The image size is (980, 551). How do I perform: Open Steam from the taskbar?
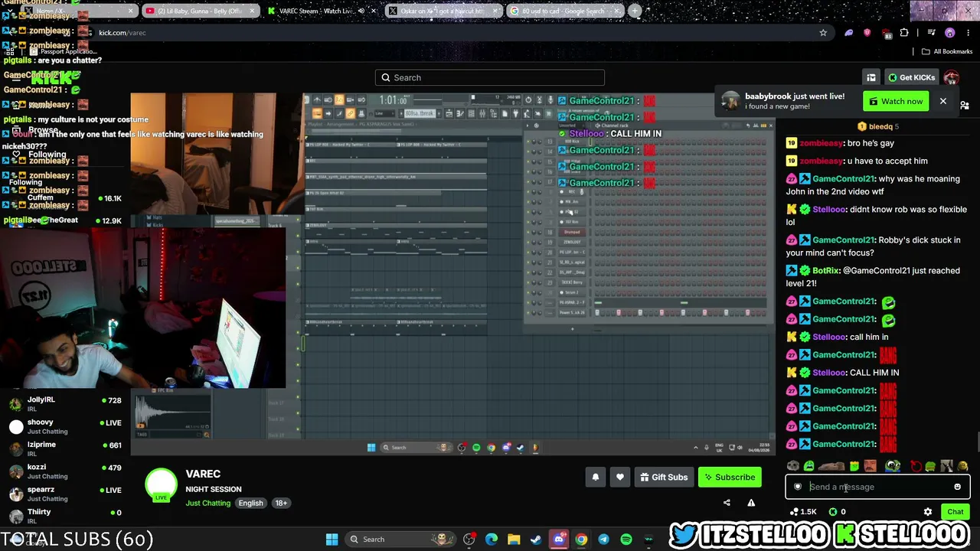[536, 540]
